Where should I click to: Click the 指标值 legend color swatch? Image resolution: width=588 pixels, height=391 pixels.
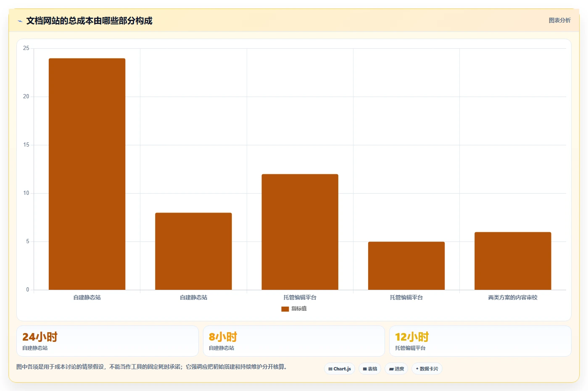click(x=285, y=309)
